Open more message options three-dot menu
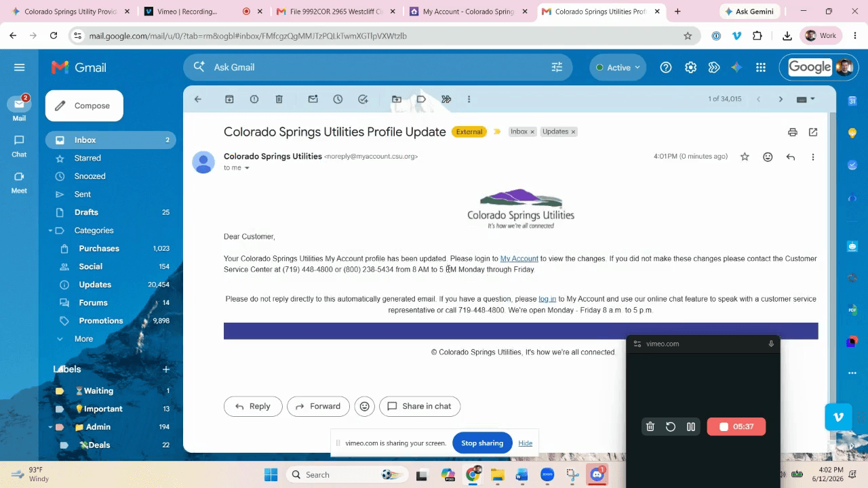The width and height of the screenshot is (868, 488). [x=813, y=157]
